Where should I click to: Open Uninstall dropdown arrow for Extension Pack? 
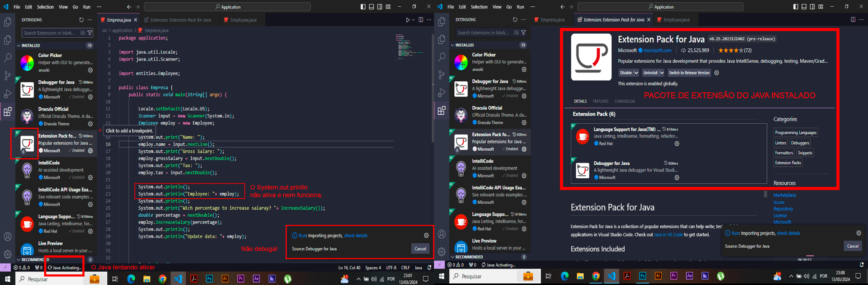point(662,73)
